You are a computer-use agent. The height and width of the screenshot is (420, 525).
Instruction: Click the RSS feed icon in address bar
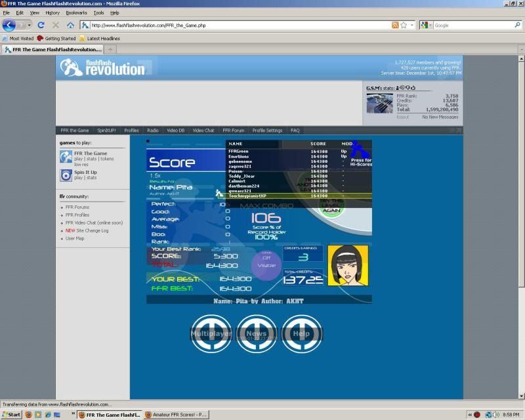click(x=395, y=25)
